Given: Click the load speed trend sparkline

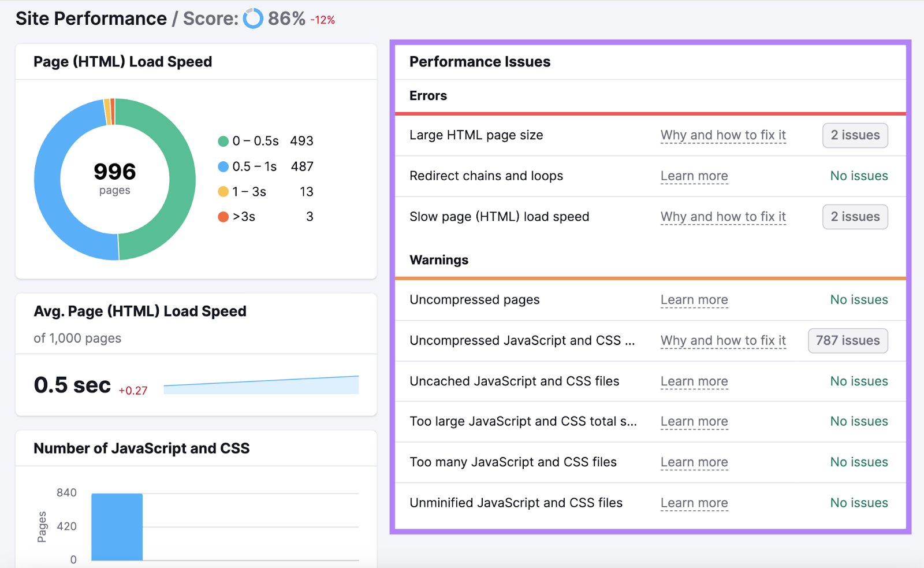Looking at the screenshot, I should (260, 384).
